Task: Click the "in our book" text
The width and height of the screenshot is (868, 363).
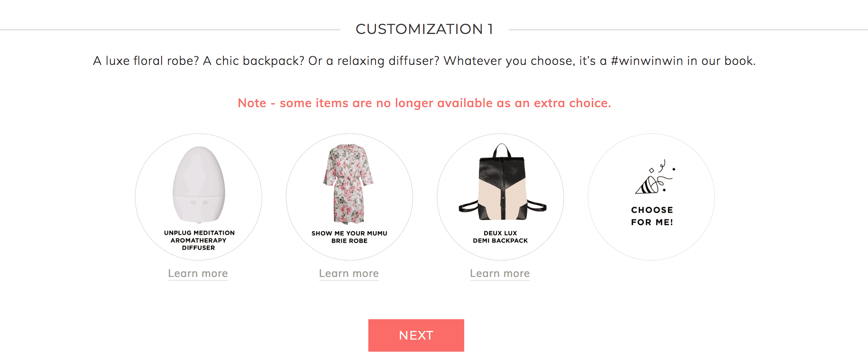Action: pos(722,61)
